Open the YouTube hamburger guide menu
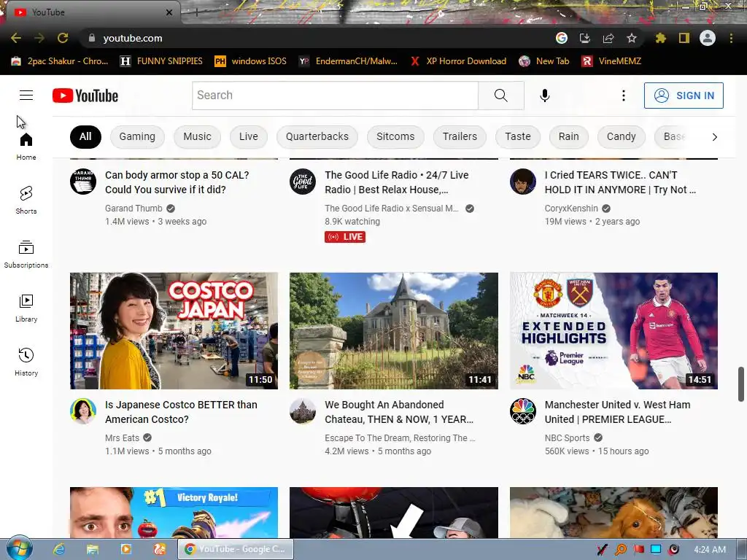Screen dimensions: 747x560 click(26, 96)
